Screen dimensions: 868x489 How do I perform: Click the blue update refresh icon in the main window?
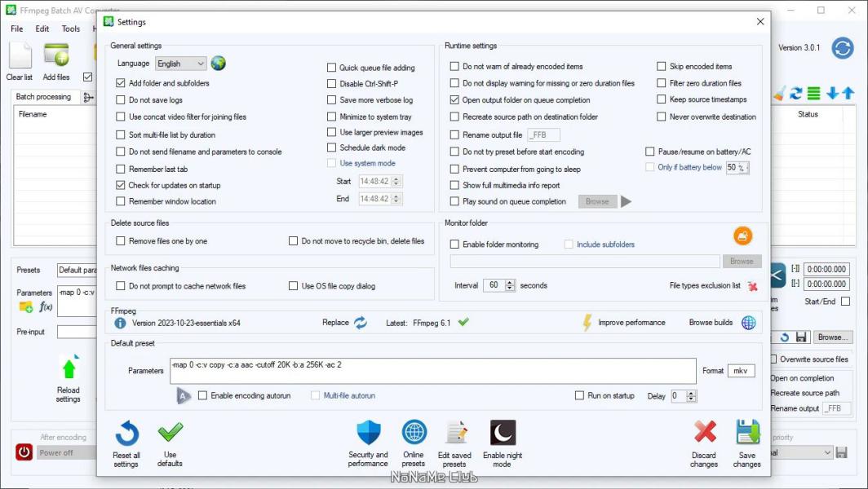coord(843,48)
